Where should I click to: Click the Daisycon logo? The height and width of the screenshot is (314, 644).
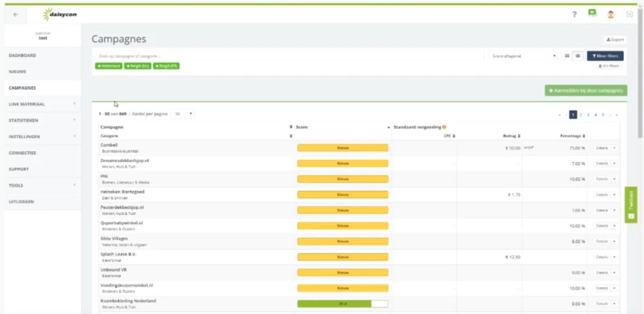60,14
